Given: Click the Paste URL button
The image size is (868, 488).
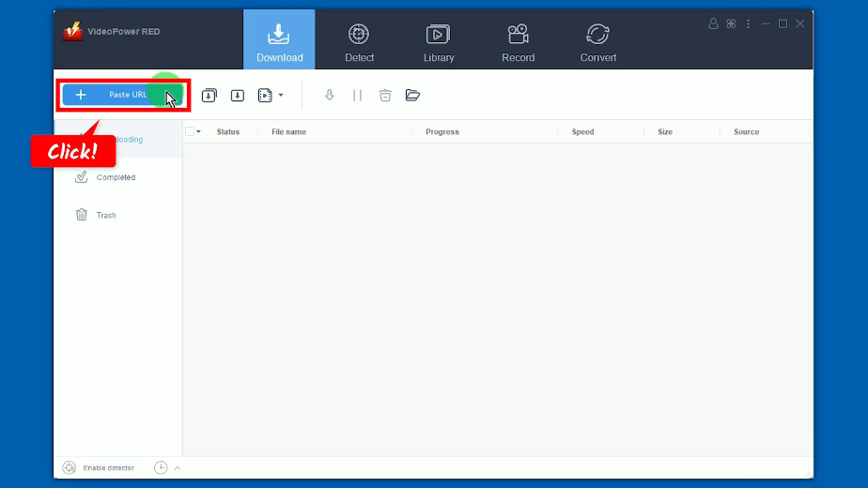Looking at the screenshot, I should pyautogui.click(x=122, y=95).
